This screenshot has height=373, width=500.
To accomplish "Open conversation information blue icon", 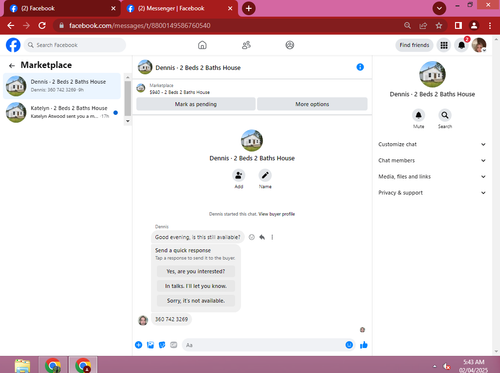I will click(360, 67).
